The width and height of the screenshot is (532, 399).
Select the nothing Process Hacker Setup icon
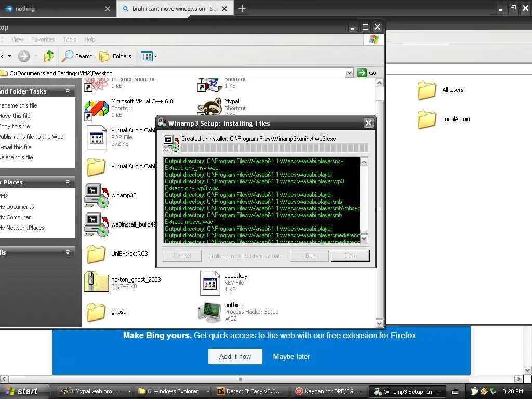[x=210, y=312]
